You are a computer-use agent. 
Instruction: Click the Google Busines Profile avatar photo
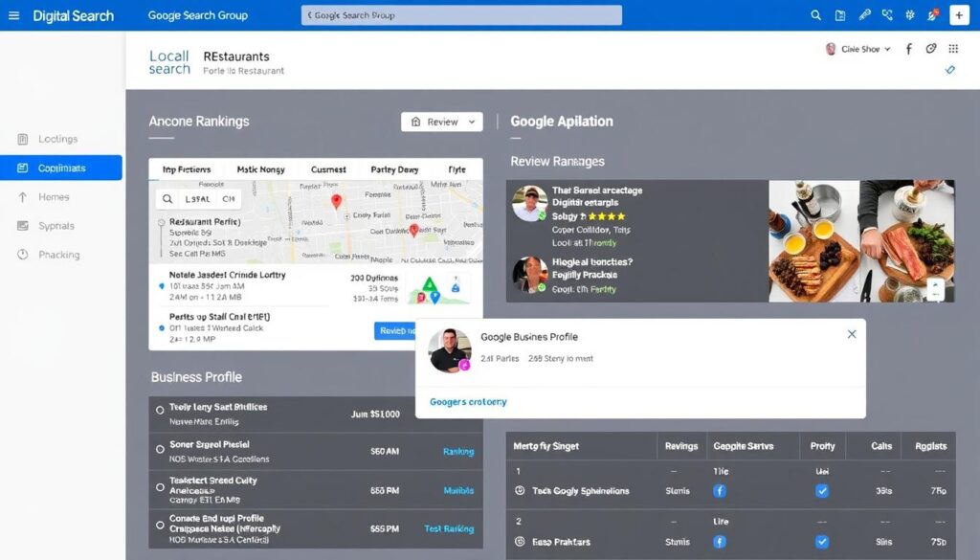(450, 350)
